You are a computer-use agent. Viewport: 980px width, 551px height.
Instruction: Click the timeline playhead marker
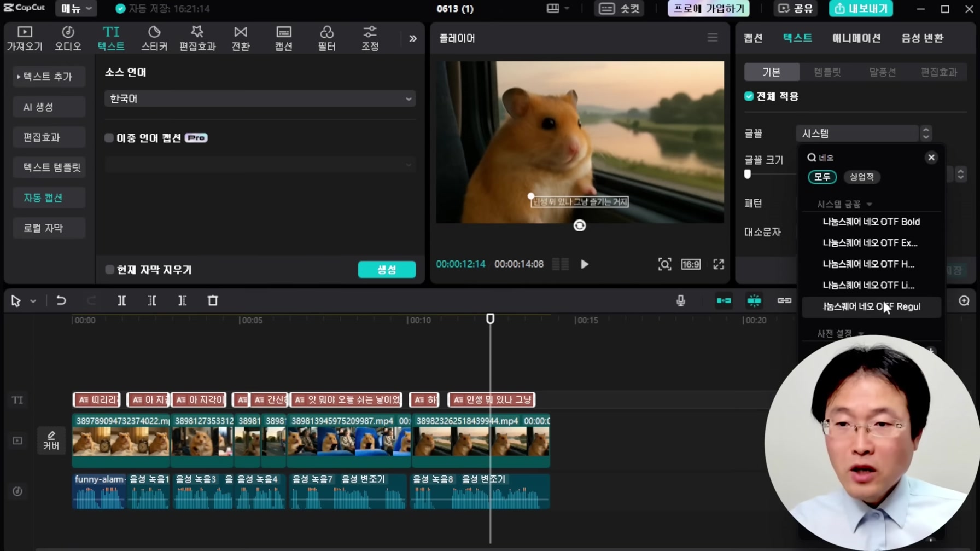coord(490,319)
